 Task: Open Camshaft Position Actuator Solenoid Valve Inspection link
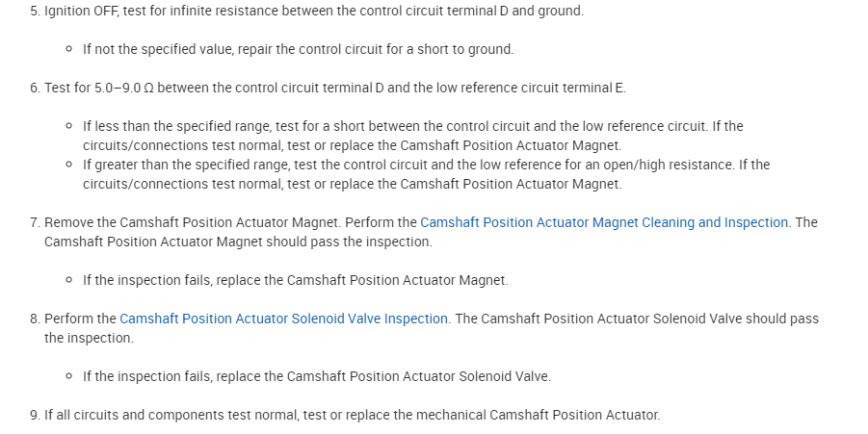tap(283, 319)
